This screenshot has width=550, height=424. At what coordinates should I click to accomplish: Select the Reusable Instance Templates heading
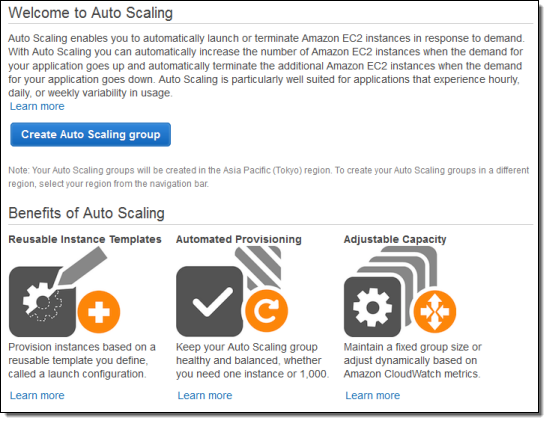coord(85,239)
